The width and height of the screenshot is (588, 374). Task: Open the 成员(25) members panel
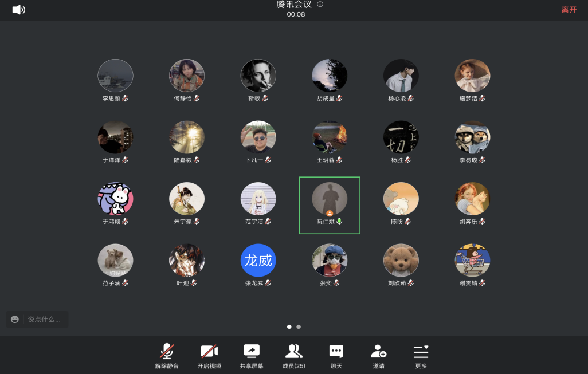point(294,356)
